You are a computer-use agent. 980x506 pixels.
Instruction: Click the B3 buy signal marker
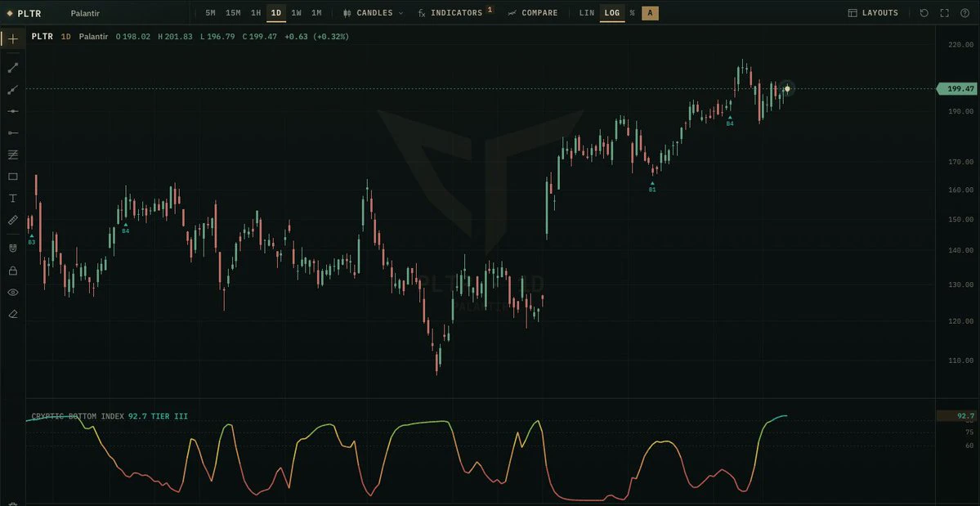[x=32, y=240]
